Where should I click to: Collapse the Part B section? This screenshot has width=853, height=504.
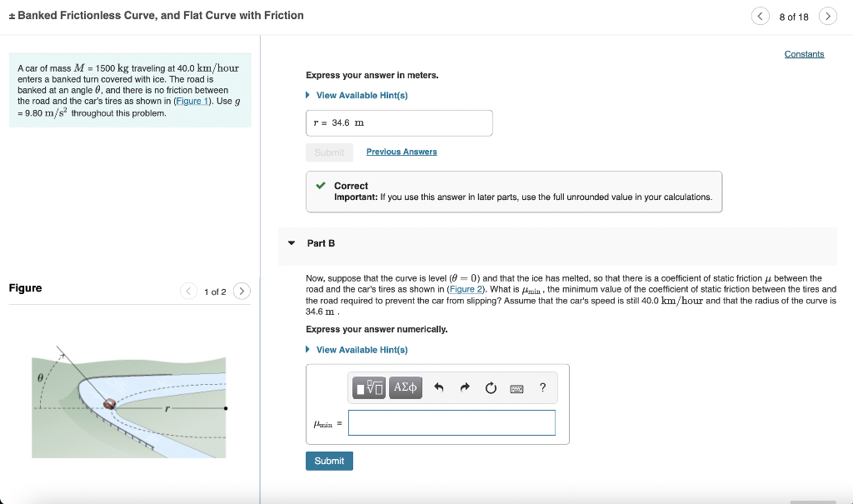click(x=290, y=242)
